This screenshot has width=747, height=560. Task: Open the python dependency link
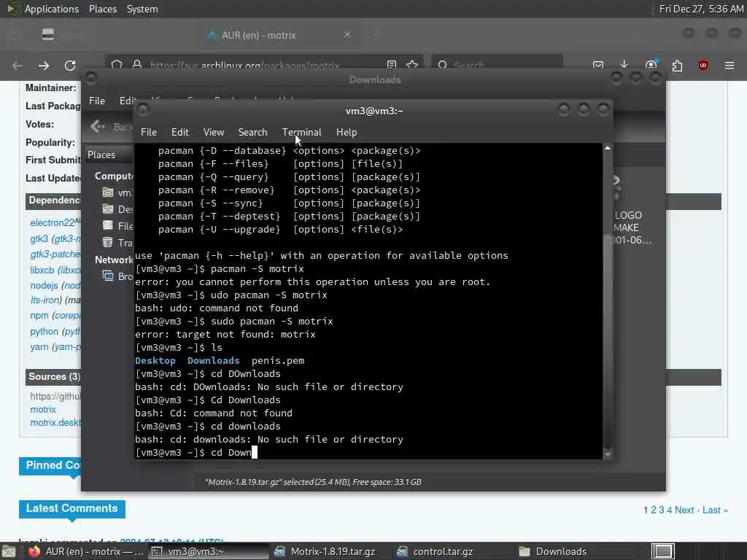tap(44, 332)
